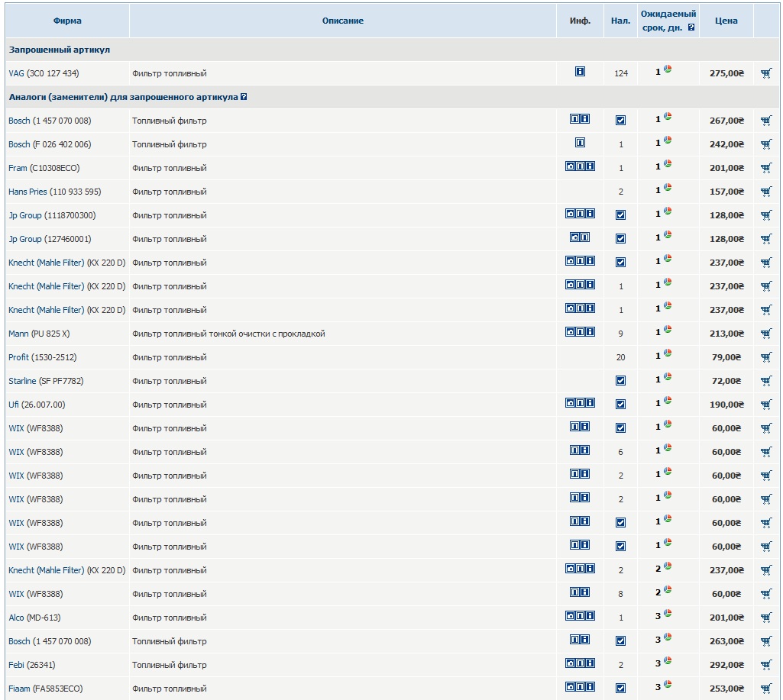The image size is (783, 700).
Task: Add Starline SF PF7782 to cart
Action: coord(766,381)
